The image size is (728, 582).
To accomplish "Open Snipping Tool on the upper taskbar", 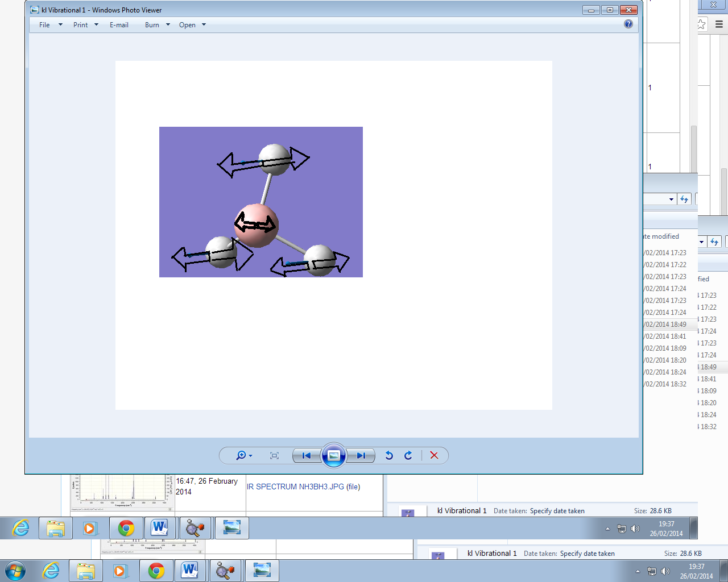I will (195, 528).
